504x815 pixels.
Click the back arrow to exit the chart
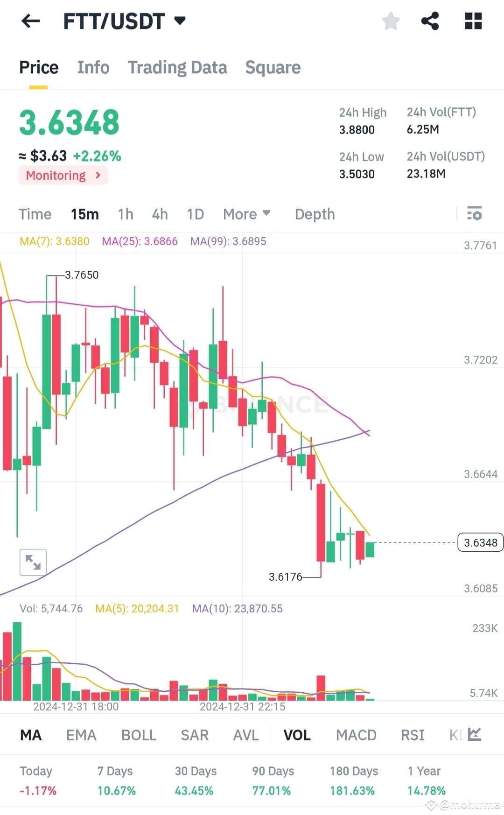pos(30,21)
